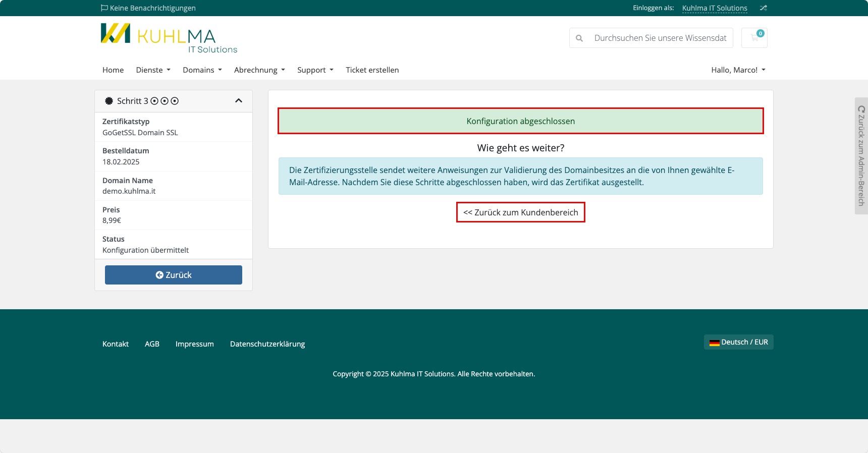Click the shuffle arrows icon in top bar
868x453 pixels.
(764, 8)
